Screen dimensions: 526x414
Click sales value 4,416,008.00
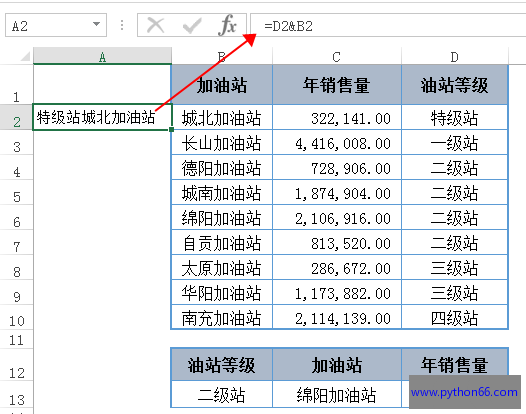pos(337,142)
